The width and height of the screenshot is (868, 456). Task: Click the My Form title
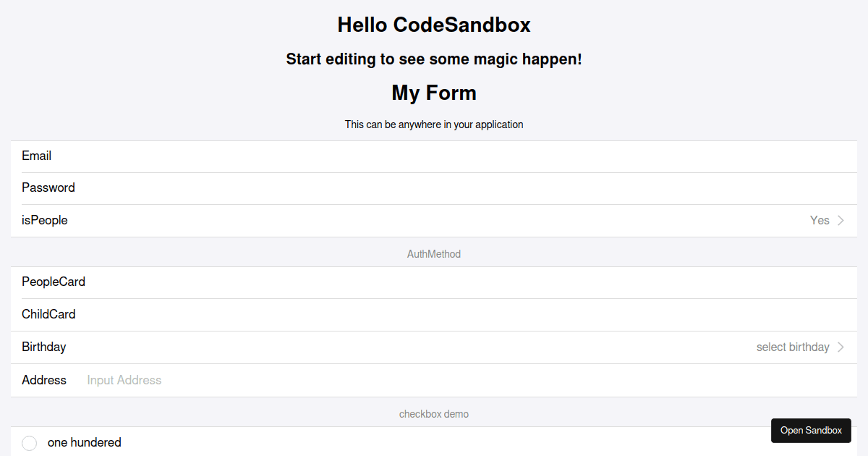tap(434, 93)
